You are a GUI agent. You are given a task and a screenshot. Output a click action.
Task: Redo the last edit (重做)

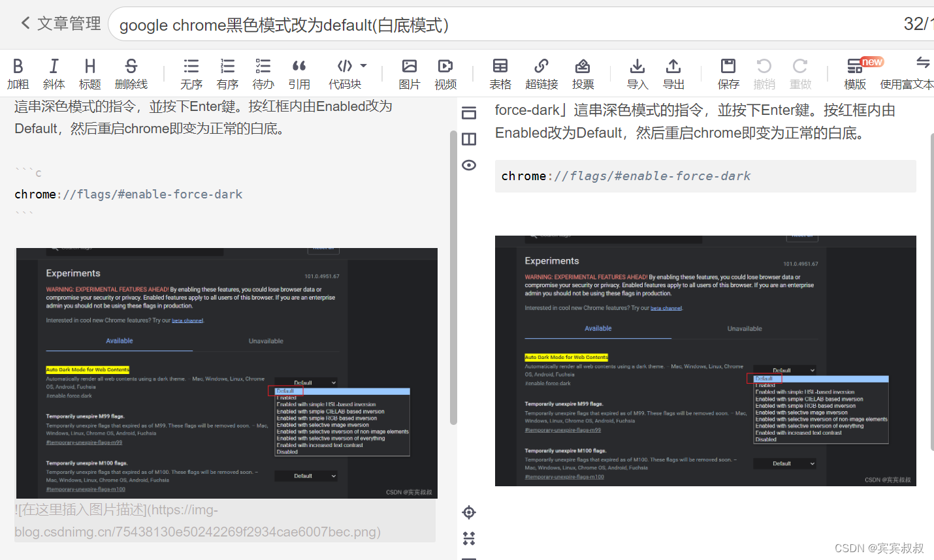[x=800, y=74]
